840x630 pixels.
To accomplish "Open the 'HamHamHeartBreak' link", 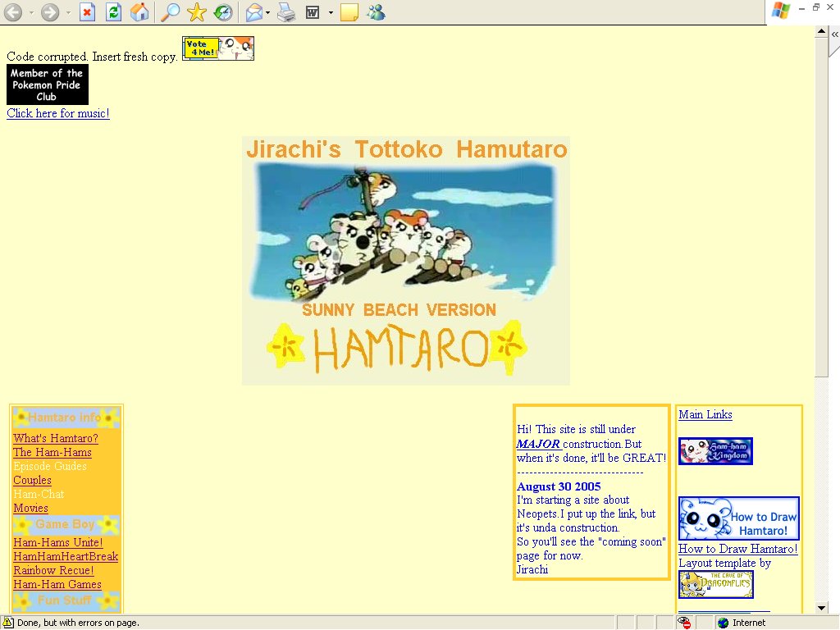I will (x=66, y=556).
